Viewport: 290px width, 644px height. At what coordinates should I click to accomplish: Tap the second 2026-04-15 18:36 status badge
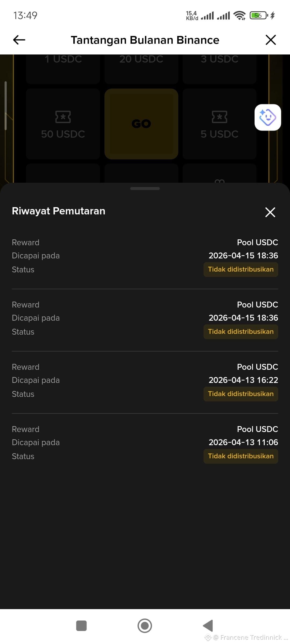241,332
